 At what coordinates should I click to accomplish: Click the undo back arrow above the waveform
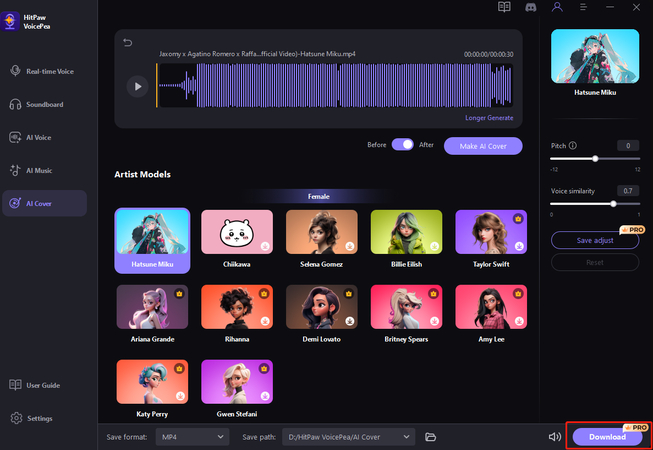click(x=127, y=42)
